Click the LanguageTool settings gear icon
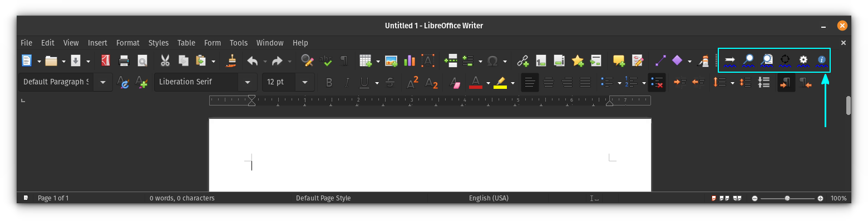 (803, 60)
